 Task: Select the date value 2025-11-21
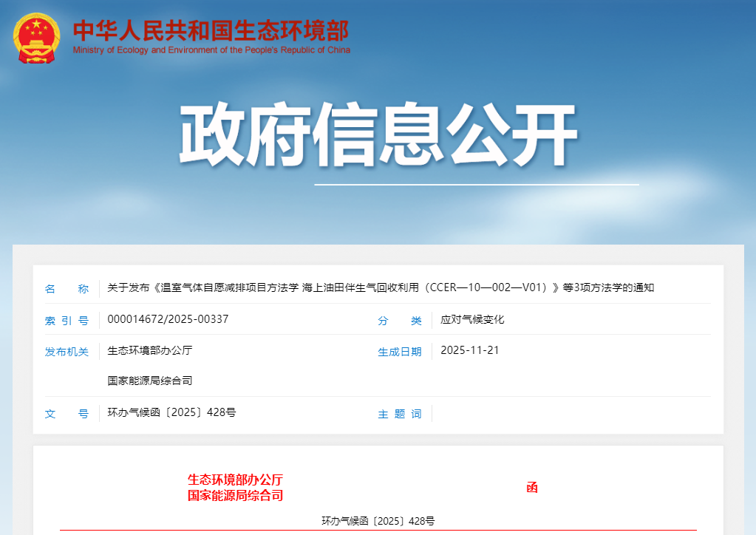coord(469,350)
